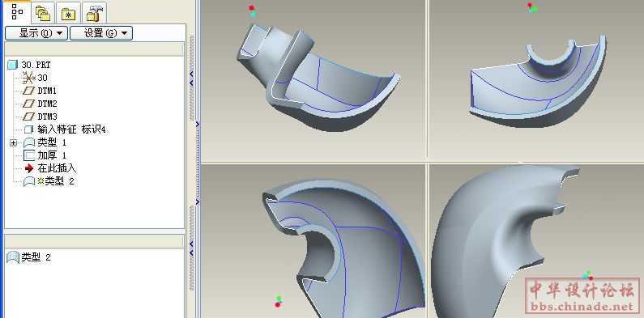Expand the 类型 1 feature node
The height and width of the screenshot is (318, 644).
[14, 142]
